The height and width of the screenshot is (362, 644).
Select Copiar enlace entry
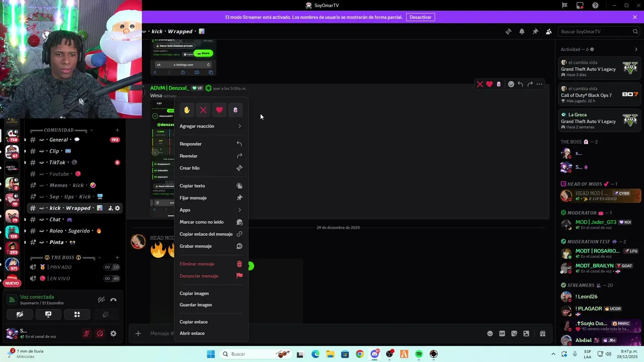[211, 322]
